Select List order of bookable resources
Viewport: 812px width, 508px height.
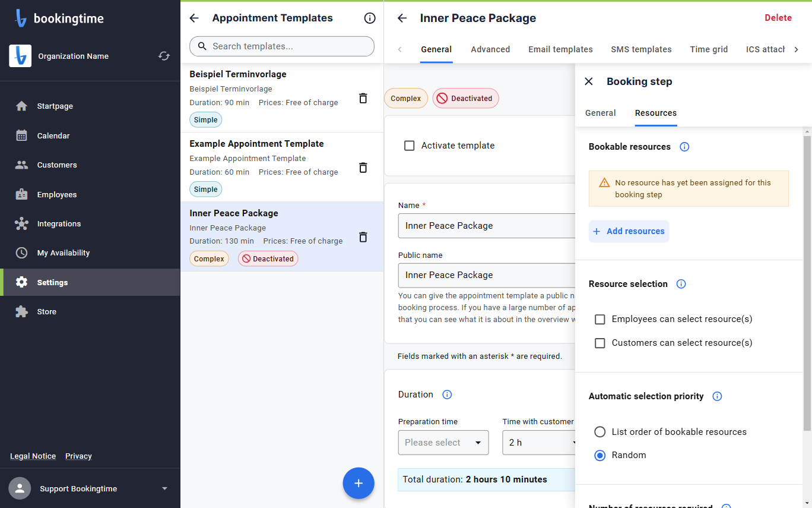pos(600,432)
